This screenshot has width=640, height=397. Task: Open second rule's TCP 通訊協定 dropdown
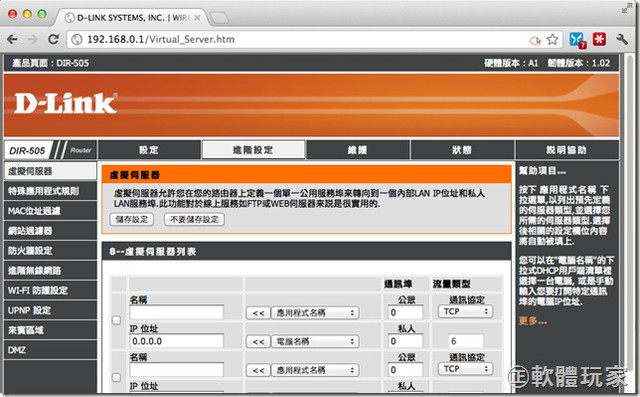coord(465,369)
